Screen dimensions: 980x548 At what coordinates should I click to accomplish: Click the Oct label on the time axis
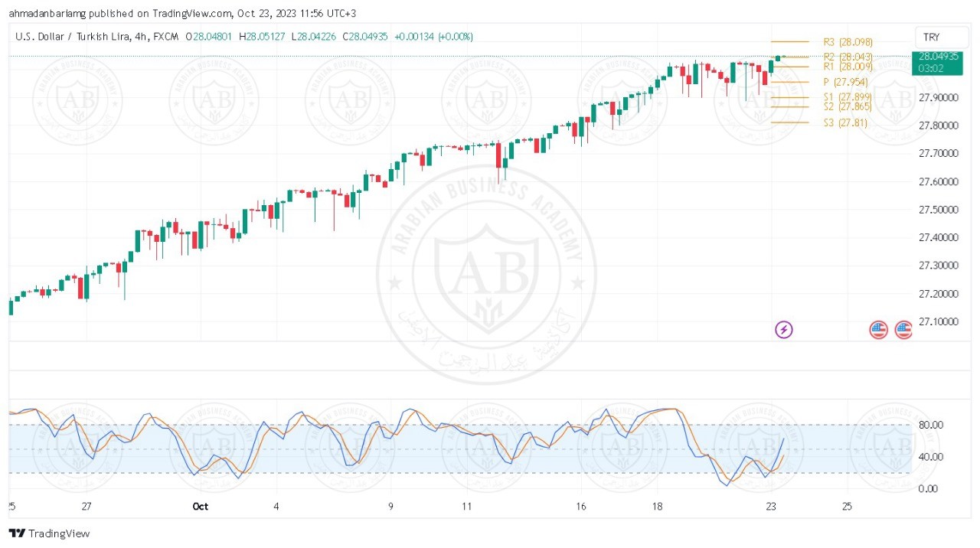tap(201, 506)
